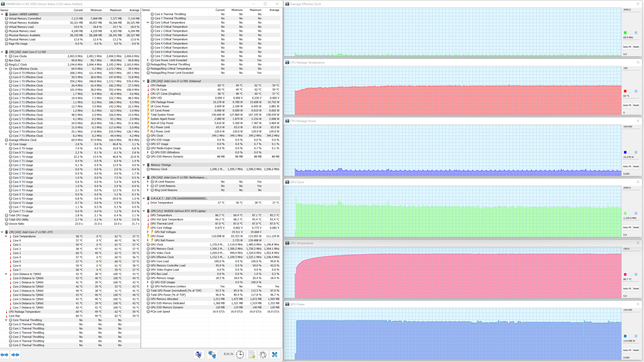Screen dimensions: 644x362
Task: Open sensor settings gear icon
Action: tap(263, 354)
